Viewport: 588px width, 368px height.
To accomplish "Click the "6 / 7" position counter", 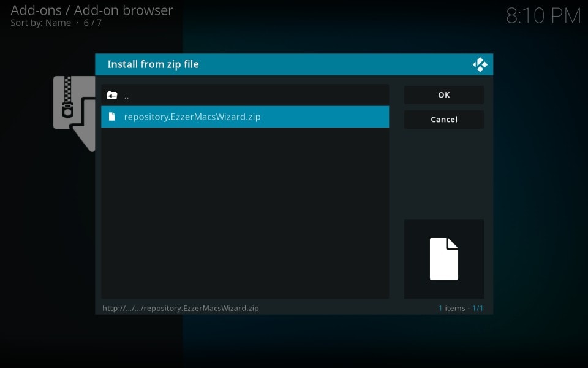I will pyautogui.click(x=92, y=23).
